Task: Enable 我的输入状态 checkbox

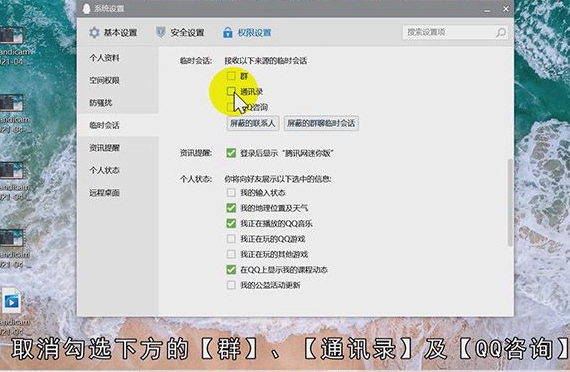Action: (231, 192)
